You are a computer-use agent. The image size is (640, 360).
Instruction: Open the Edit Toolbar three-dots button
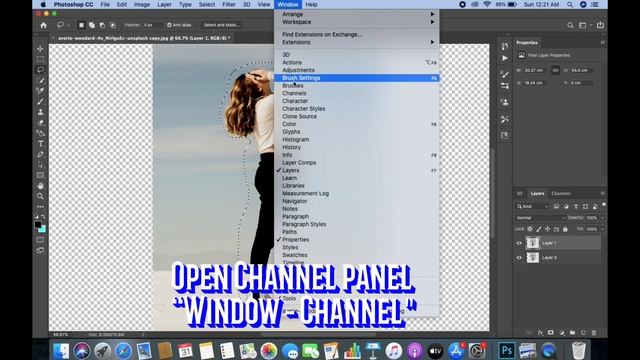(x=40, y=207)
